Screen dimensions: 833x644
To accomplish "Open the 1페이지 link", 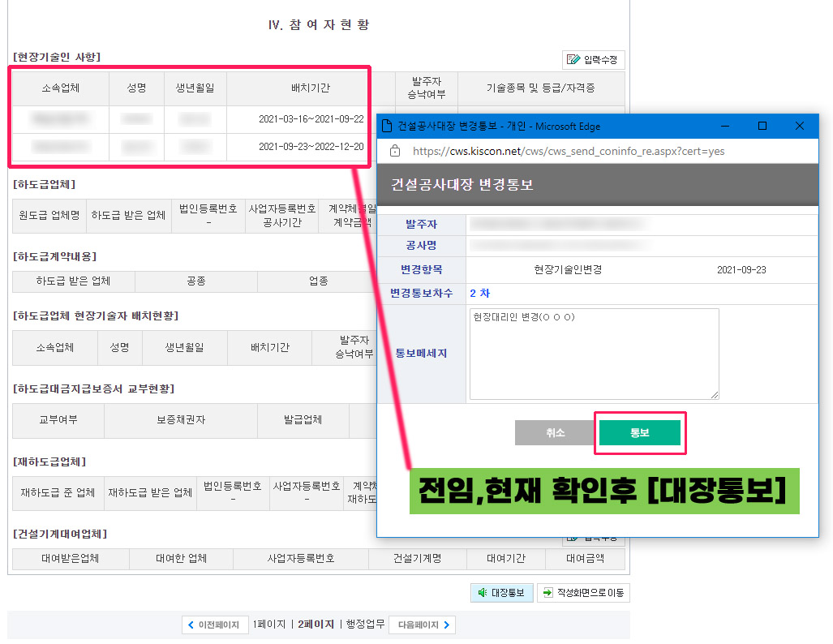I will (268, 625).
